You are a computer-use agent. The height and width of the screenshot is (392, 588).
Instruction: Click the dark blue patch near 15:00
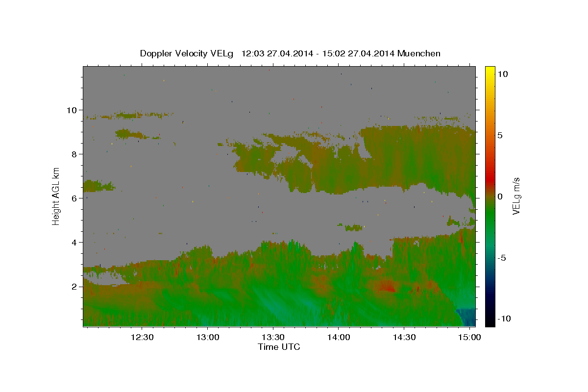(x=466, y=317)
